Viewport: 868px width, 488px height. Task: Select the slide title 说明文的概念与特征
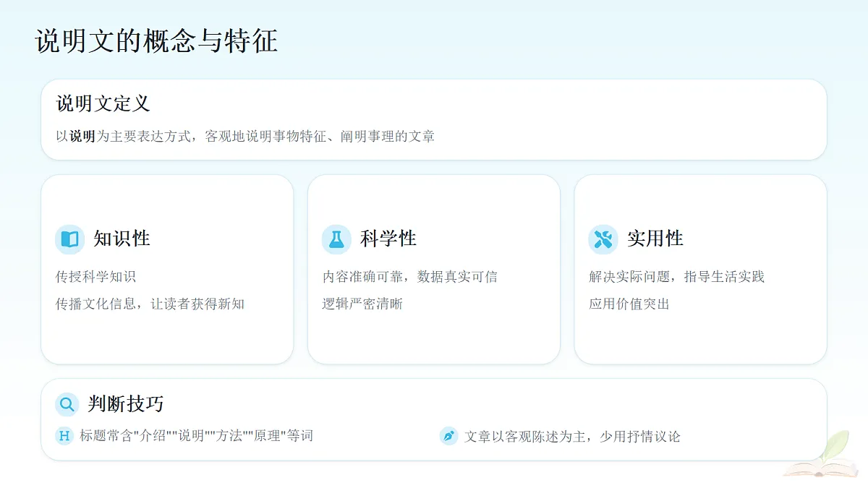(x=156, y=41)
